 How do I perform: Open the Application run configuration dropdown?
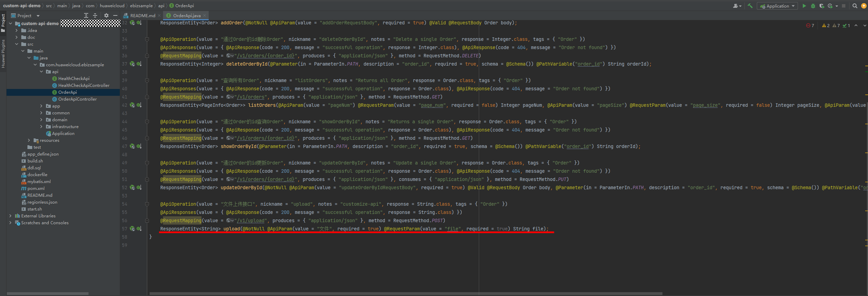pos(777,6)
